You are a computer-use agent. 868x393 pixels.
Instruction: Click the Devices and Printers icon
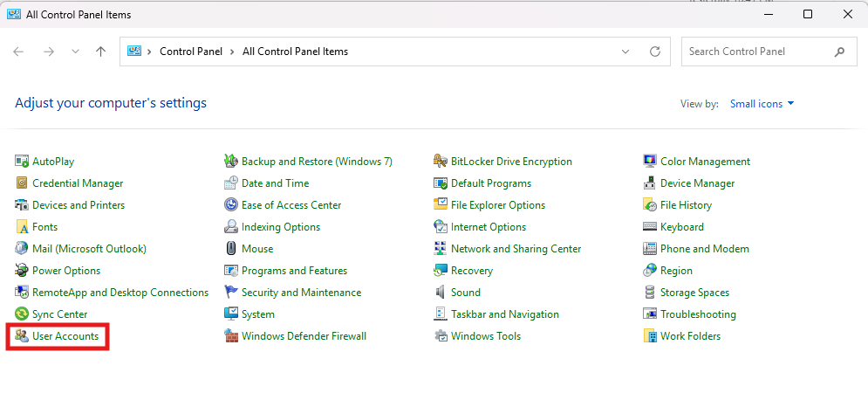click(22, 205)
